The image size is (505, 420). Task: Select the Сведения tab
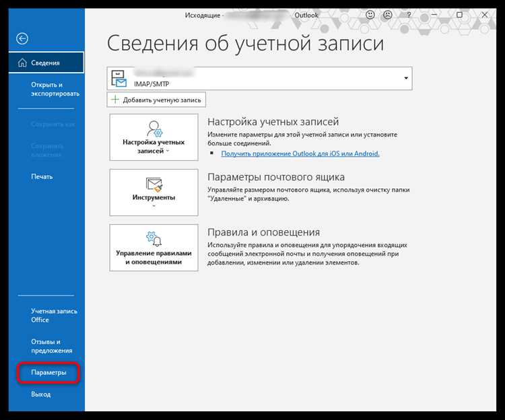(46, 63)
